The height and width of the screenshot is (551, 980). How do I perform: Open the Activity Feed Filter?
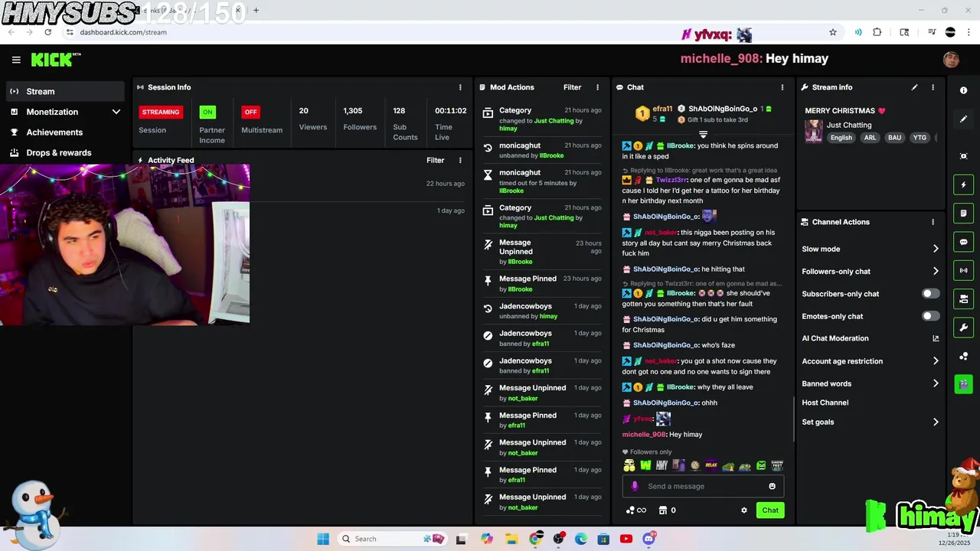tap(435, 160)
